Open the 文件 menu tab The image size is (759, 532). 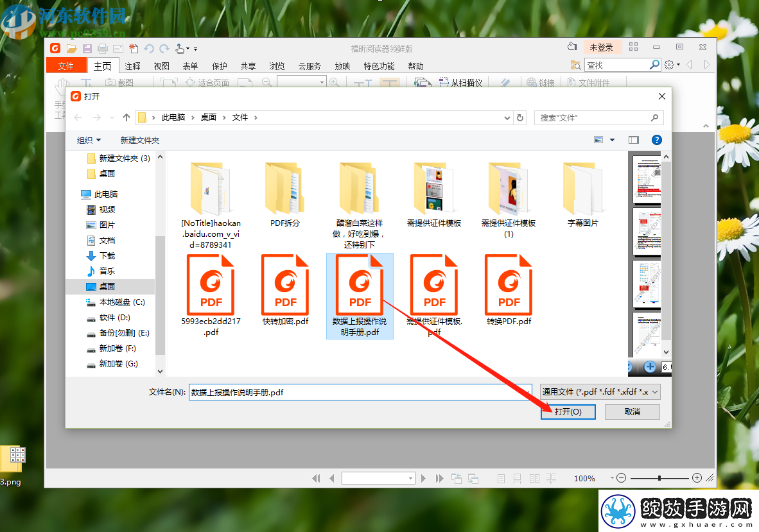tap(66, 65)
